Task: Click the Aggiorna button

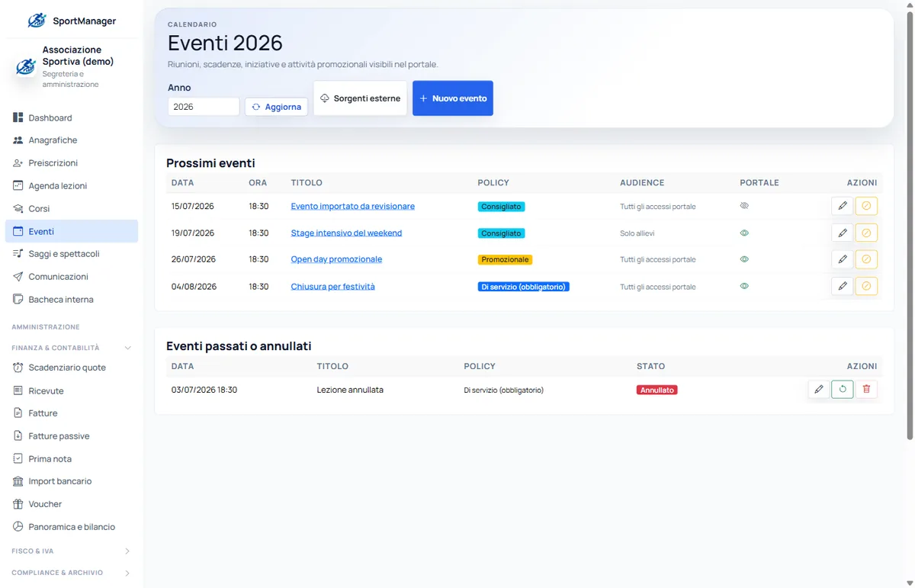Action: (x=276, y=107)
